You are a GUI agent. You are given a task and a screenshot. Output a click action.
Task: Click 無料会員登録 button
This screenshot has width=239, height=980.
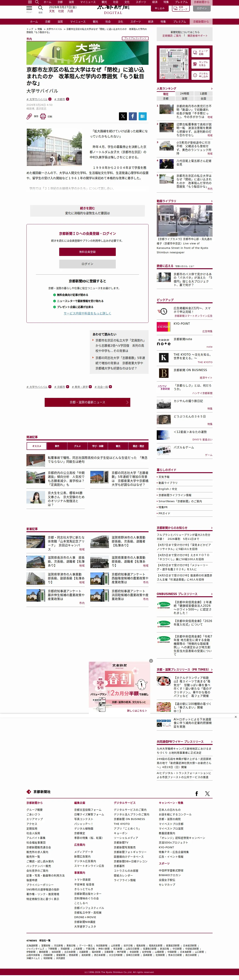(x=87, y=252)
